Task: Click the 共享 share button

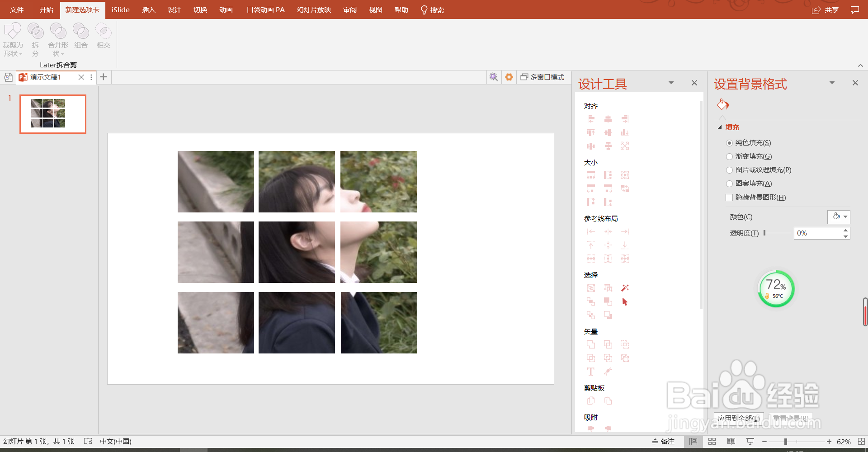Action: pyautogui.click(x=826, y=10)
